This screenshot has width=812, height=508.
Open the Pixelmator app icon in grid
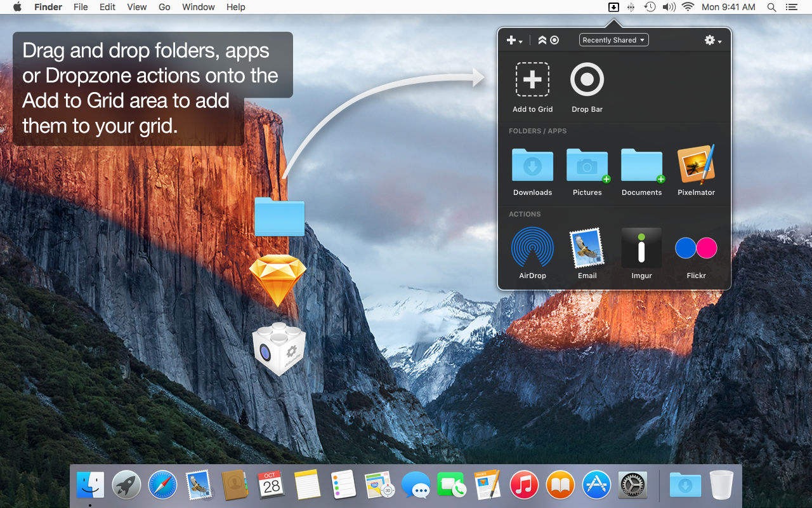point(696,164)
